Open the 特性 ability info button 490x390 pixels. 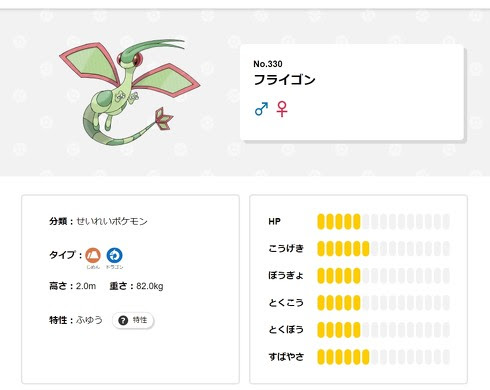tap(133, 320)
